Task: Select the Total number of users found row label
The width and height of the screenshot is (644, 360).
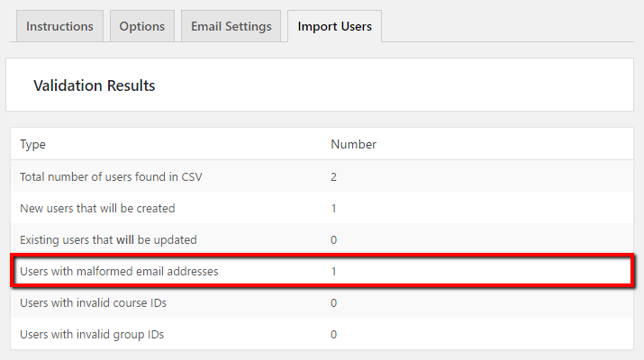Action: click(111, 176)
